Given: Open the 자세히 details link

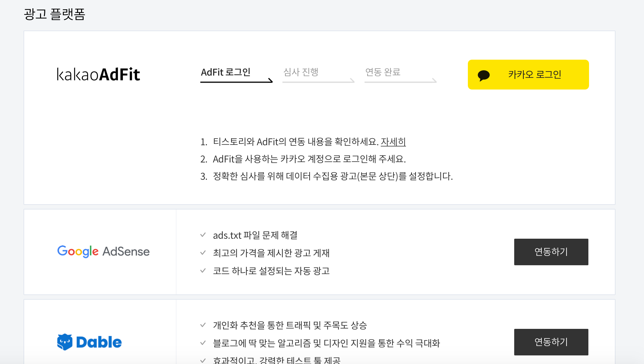Looking at the screenshot, I should click(393, 142).
